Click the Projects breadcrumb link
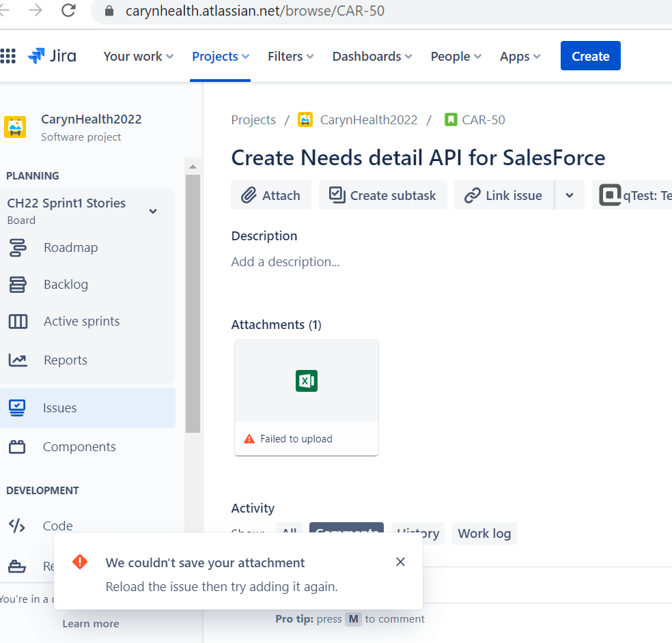The width and height of the screenshot is (672, 643). tap(253, 120)
